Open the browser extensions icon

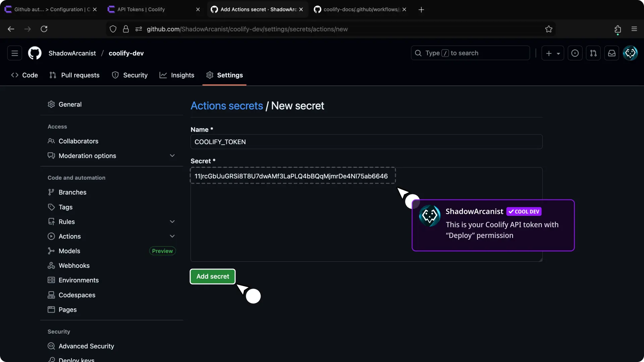(x=618, y=29)
